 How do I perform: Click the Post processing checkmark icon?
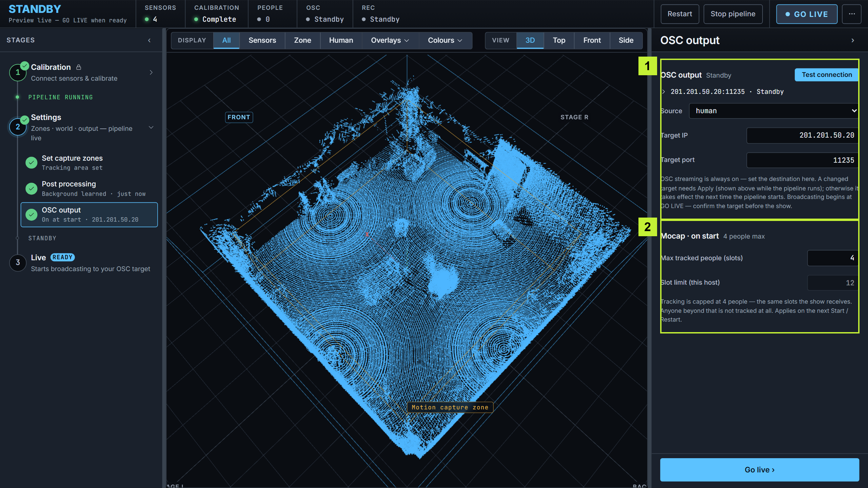point(32,188)
